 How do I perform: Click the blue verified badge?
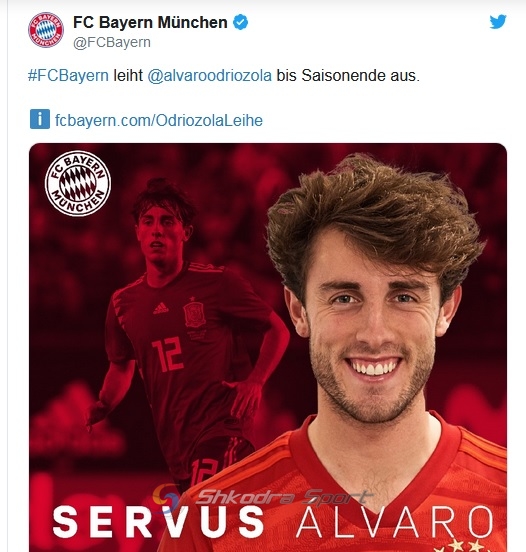(x=240, y=22)
